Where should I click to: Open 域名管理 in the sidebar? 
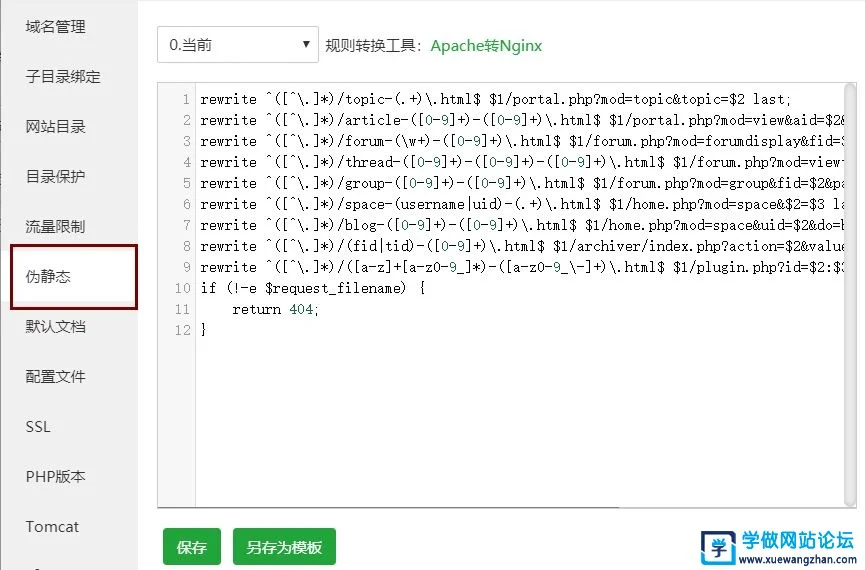[55, 26]
